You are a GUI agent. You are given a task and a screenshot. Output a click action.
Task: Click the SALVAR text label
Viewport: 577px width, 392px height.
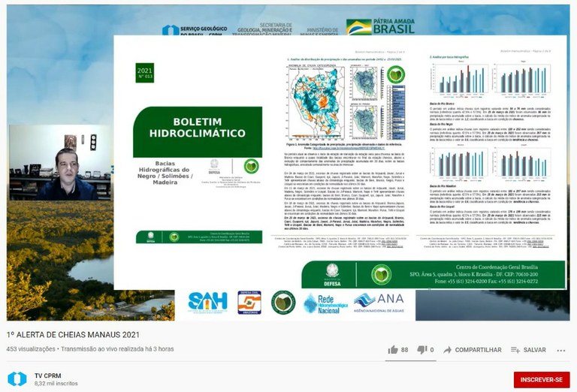click(535, 350)
